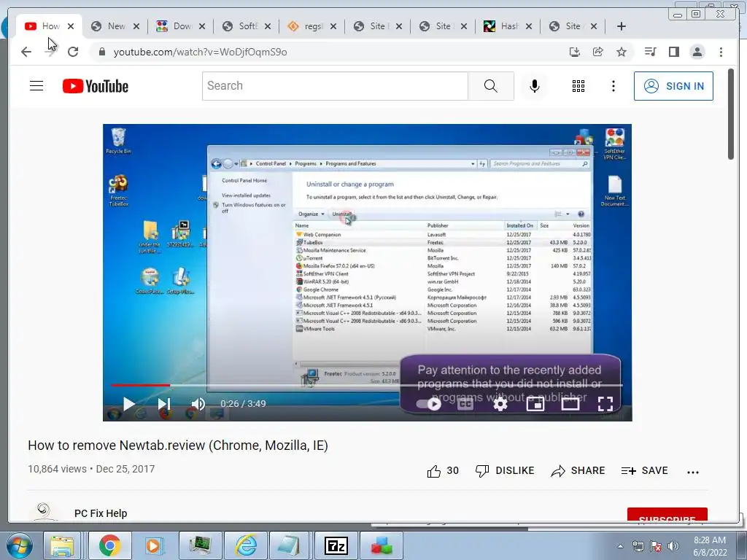Image resolution: width=747 pixels, height=560 pixels.
Task: Open 7-Zip from the taskbar
Action: point(336,545)
